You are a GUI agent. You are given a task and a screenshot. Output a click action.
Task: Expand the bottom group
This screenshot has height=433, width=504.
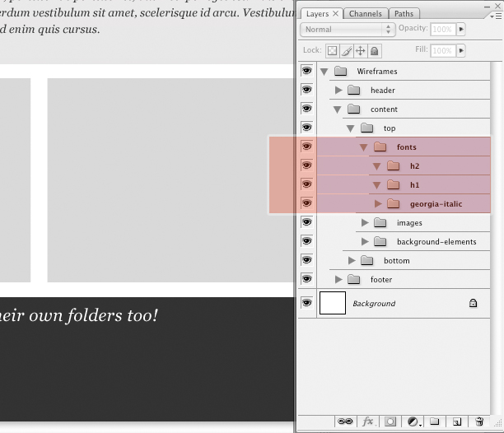coord(352,260)
